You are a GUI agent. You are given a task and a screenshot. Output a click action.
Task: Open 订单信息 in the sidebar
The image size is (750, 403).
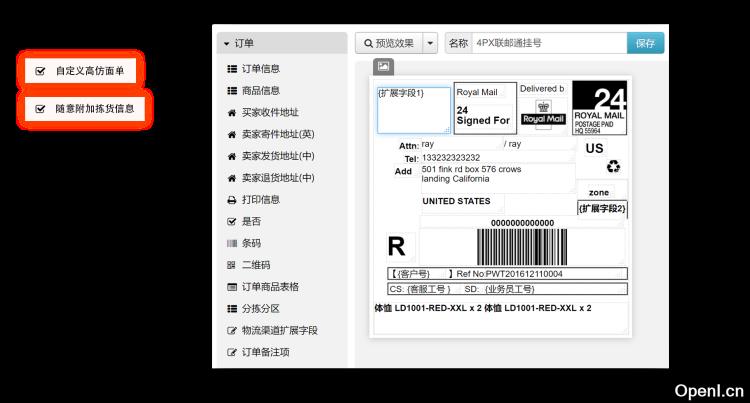coord(261,69)
